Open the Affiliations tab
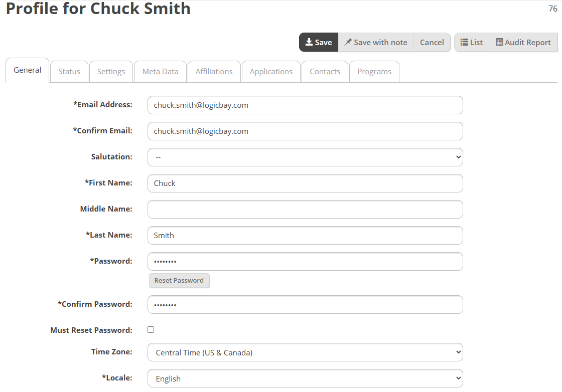 214,72
